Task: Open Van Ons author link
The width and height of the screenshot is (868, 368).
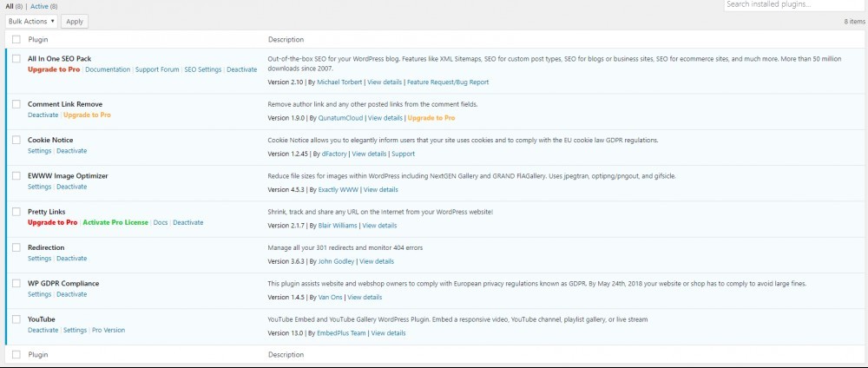Action: [331, 297]
